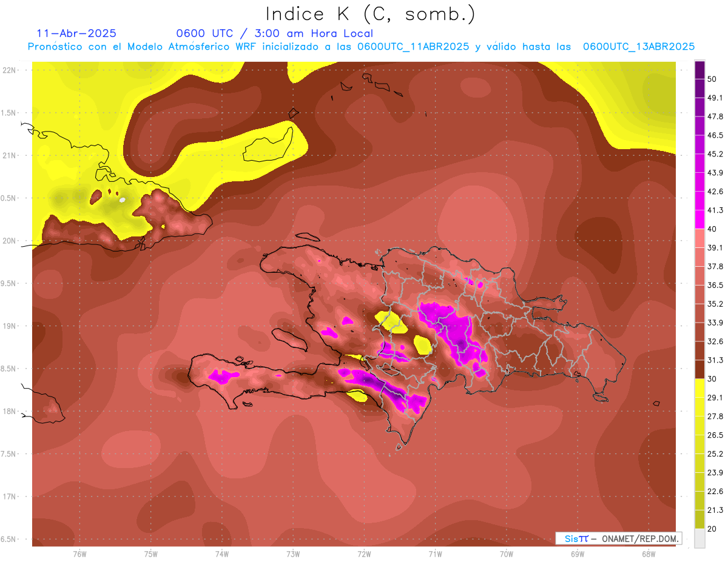Click the colorbar value '39.1'
Screen dimensions: 728x562
point(715,247)
